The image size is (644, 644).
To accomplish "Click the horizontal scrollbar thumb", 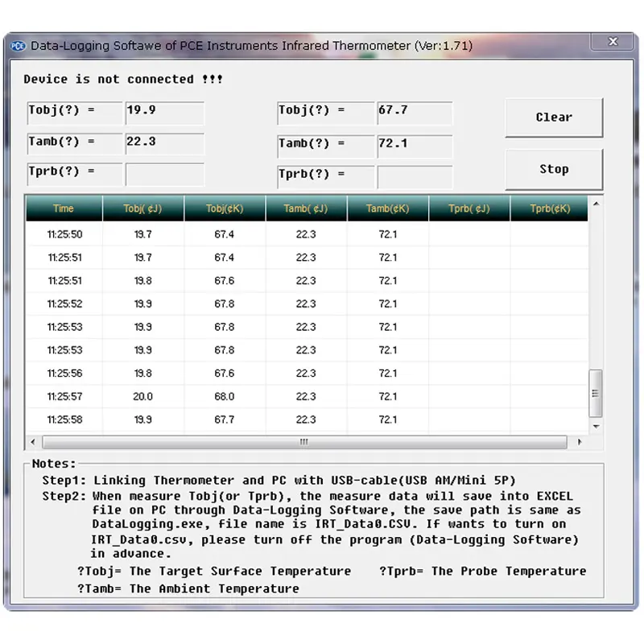I will coord(304,442).
